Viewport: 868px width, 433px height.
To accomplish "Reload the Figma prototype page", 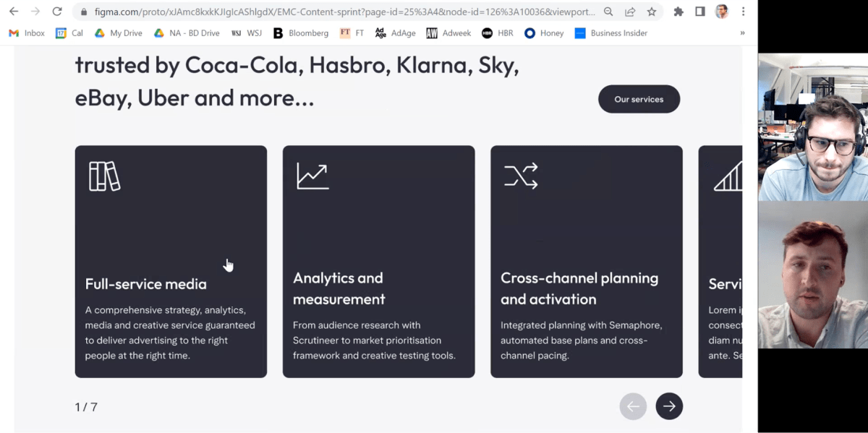I will [x=57, y=12].
